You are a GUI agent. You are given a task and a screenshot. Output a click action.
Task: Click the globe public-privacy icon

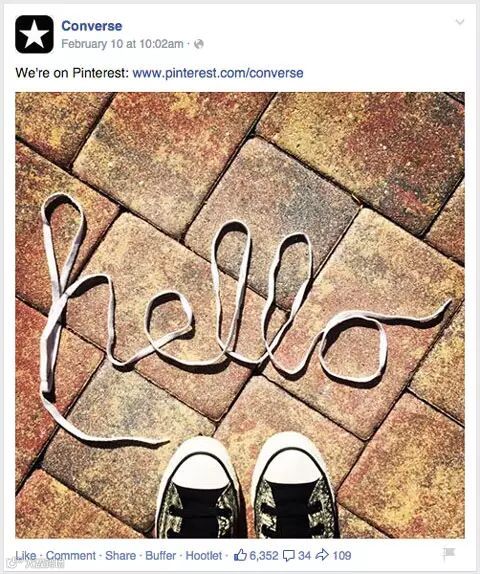pos(199,44)
